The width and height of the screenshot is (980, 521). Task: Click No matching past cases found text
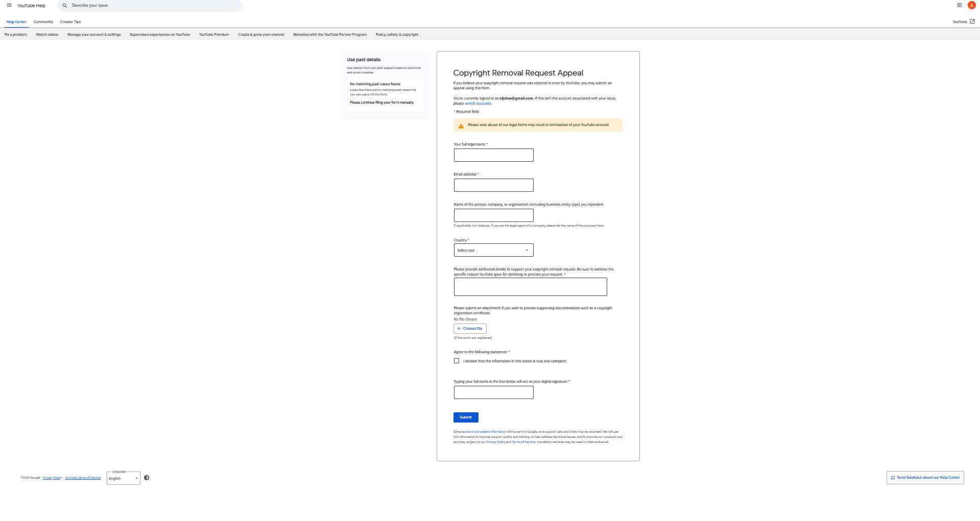coord(375,84)
